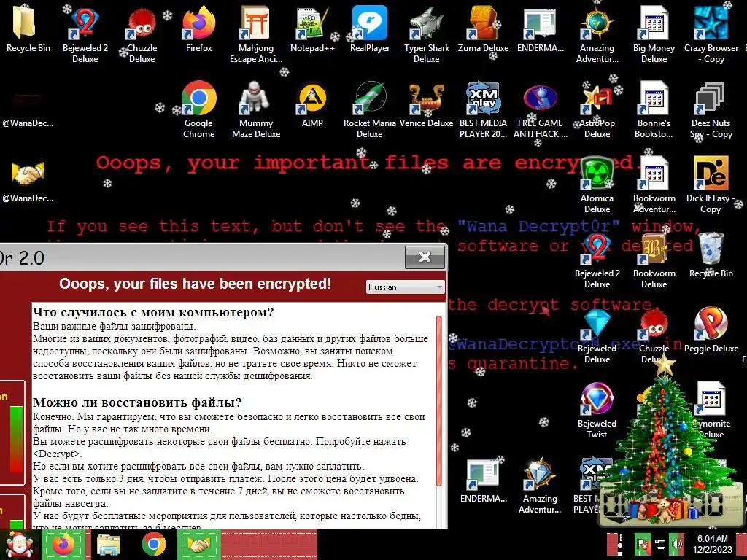Click the network tray icon

click(660, 543)
